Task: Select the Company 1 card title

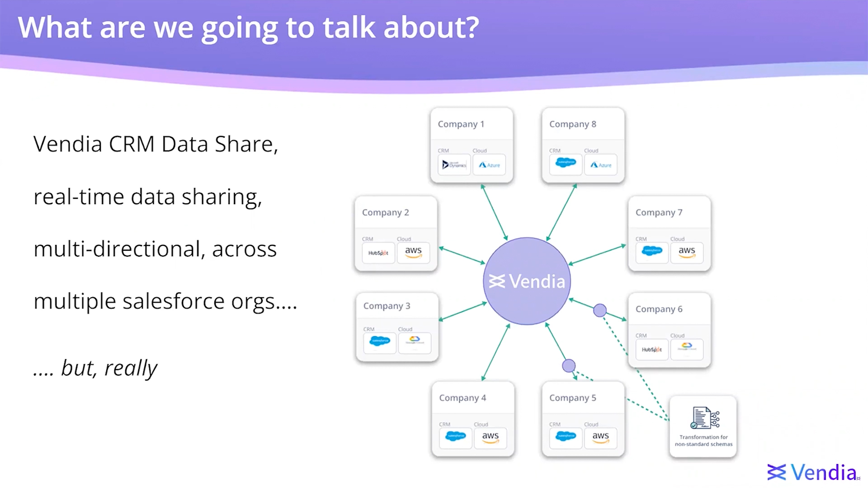Action: click(461, 124)
